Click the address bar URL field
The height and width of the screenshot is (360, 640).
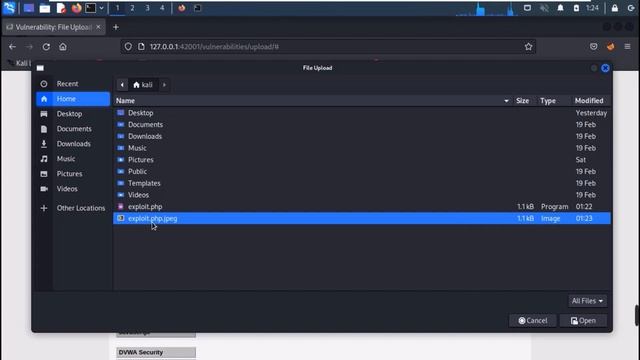coord(328,47)
